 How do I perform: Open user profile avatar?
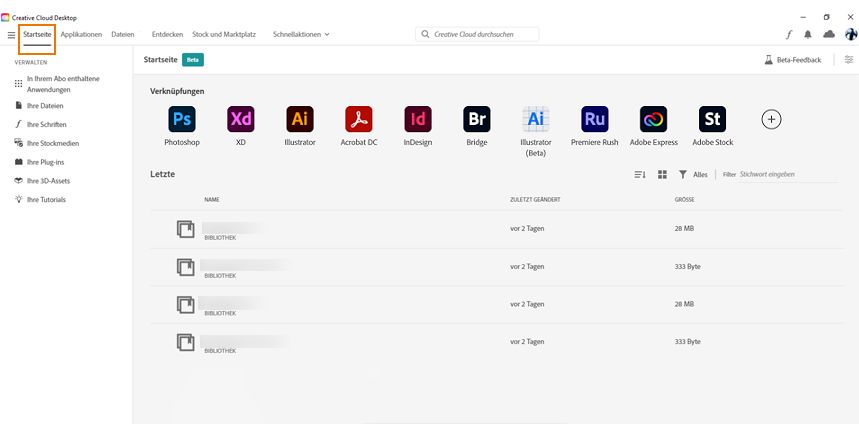(x=851, y=35)
